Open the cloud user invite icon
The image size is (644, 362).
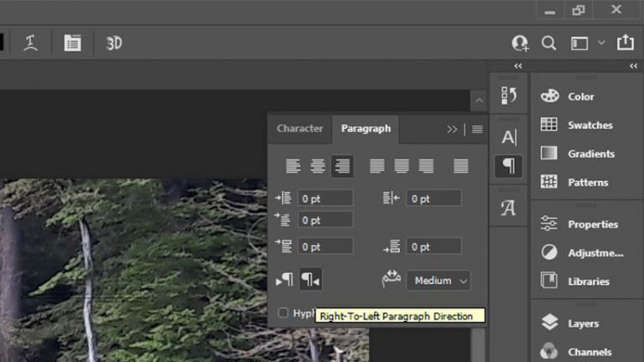click(x=520, y=43)
